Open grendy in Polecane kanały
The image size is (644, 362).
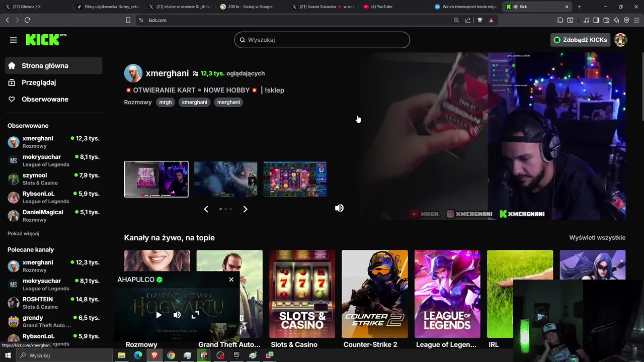(x=54, y=321)
